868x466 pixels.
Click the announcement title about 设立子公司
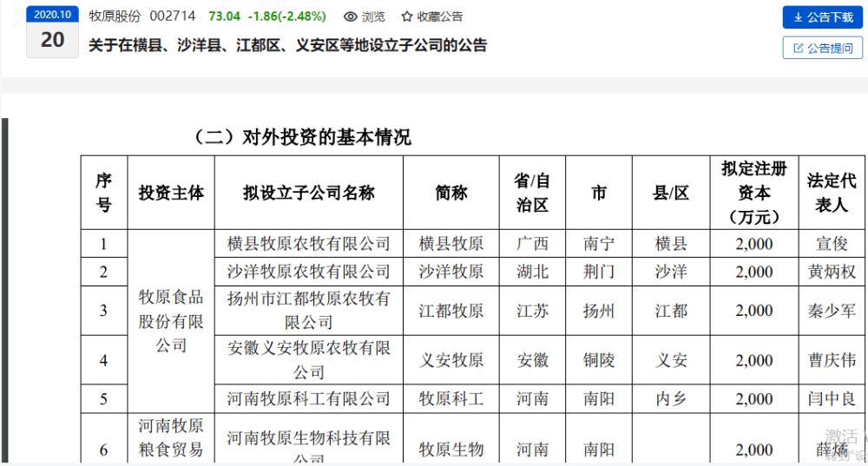click(288, 45)
